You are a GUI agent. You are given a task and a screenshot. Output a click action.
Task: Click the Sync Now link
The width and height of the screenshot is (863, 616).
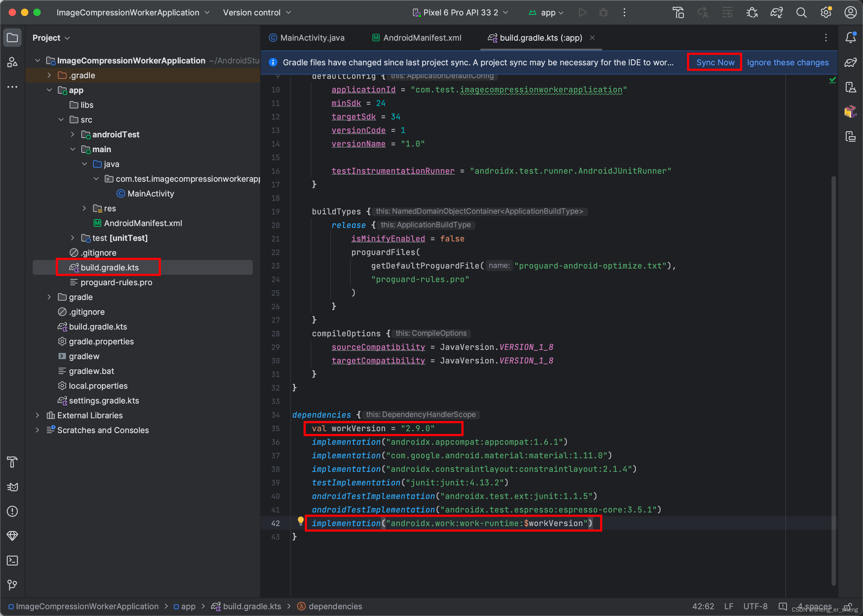click(x=715, y=62)
